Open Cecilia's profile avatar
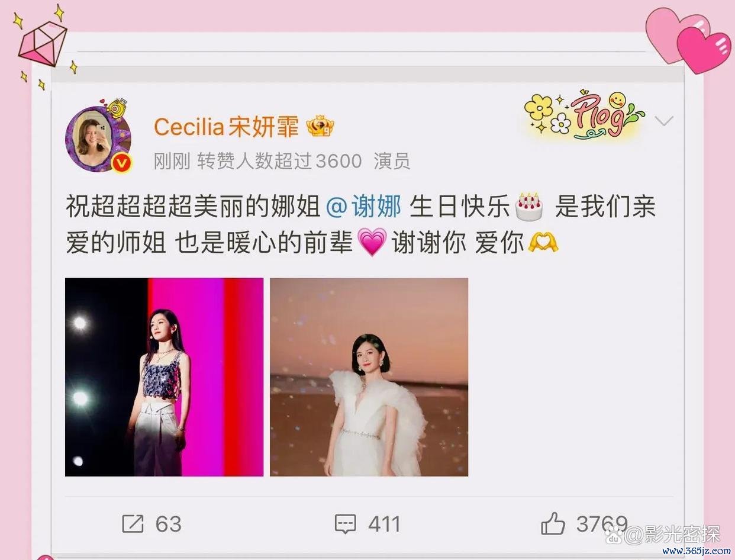 coord(98,139)
